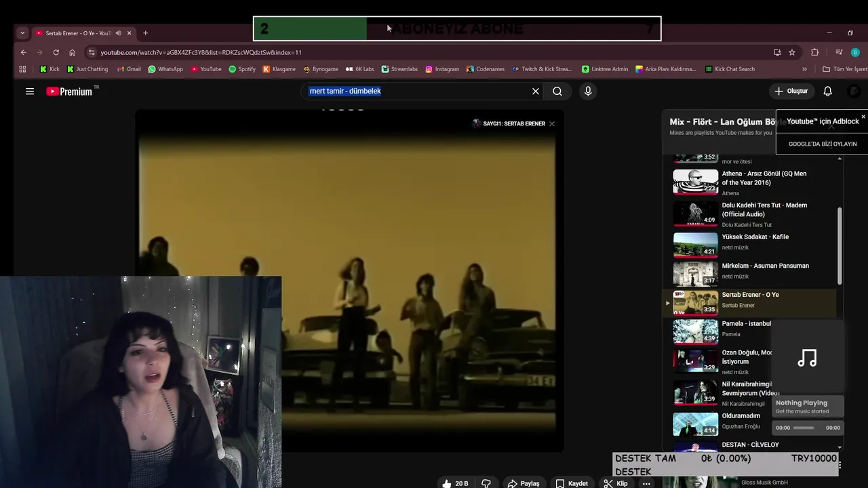Screen dimensions: 868x488
Task: Open the Bynogame bookmark
Action: (320, 69)
